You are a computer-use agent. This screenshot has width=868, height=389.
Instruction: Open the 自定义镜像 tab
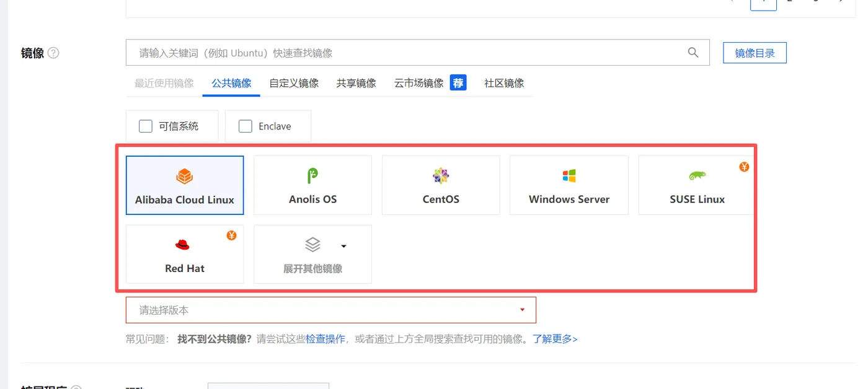(x=294, y=83)
